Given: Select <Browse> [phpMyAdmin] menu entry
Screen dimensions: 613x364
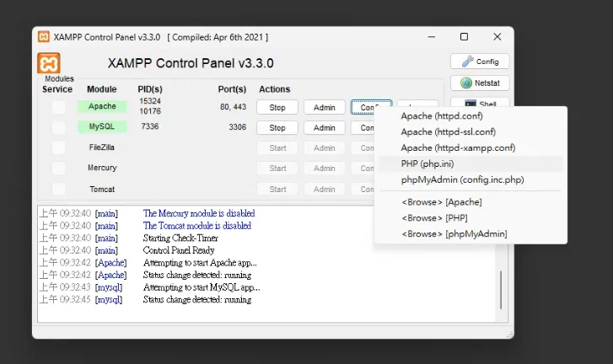Looking at the screenshot, I should point(471,234).
